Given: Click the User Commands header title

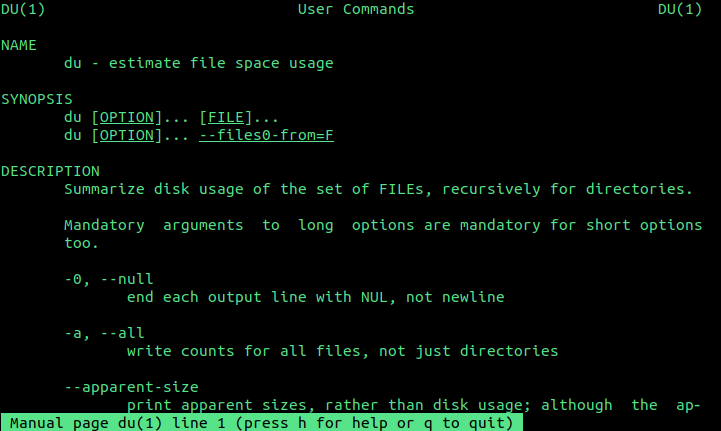Looking at the screenshot, I should tap(356, 9).
